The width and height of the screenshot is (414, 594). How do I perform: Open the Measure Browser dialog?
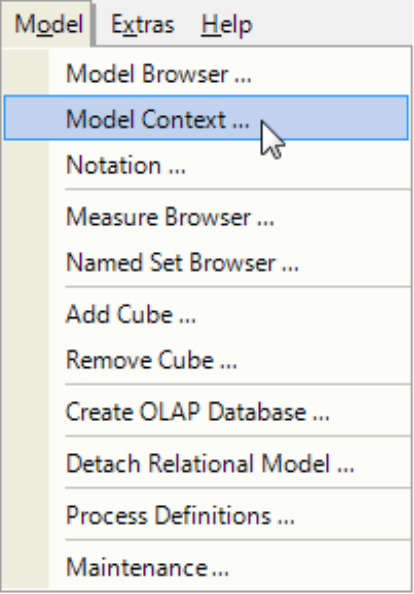coord(206,217)
